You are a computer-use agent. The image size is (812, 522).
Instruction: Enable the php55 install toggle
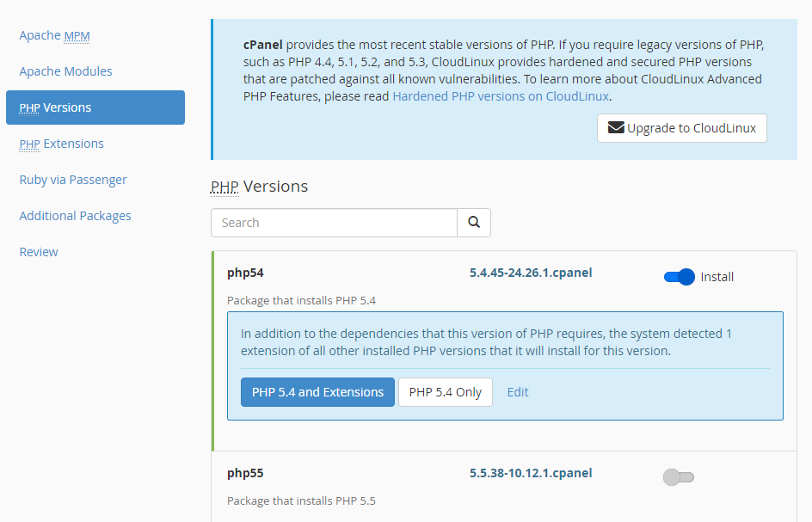click(679, 477)
